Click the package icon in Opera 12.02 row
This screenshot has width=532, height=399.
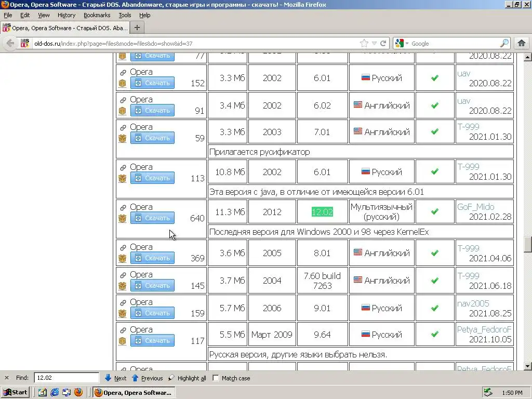click(123, 218)
